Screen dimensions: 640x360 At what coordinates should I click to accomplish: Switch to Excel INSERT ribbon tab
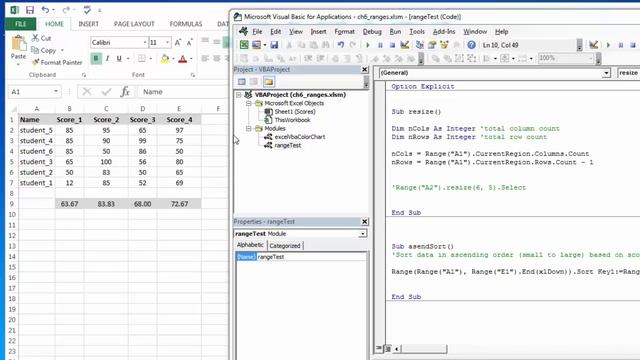[x=88, y=24]
